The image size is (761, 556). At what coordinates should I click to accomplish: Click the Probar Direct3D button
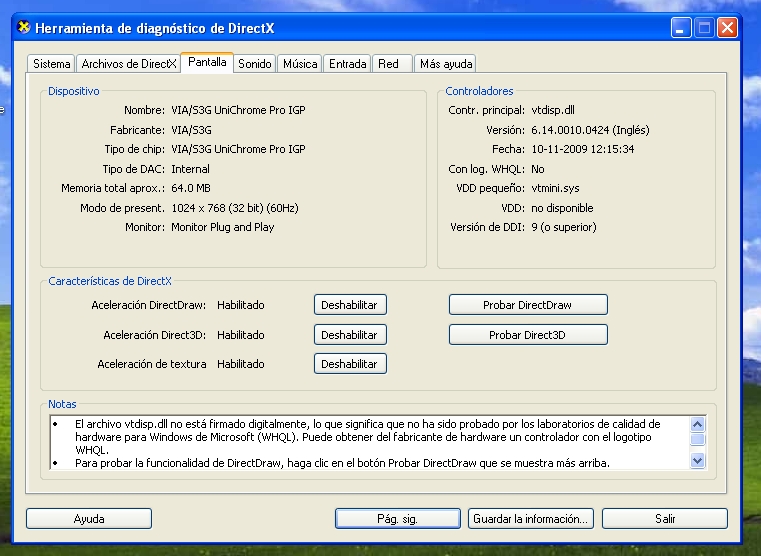tap(528, 335)
